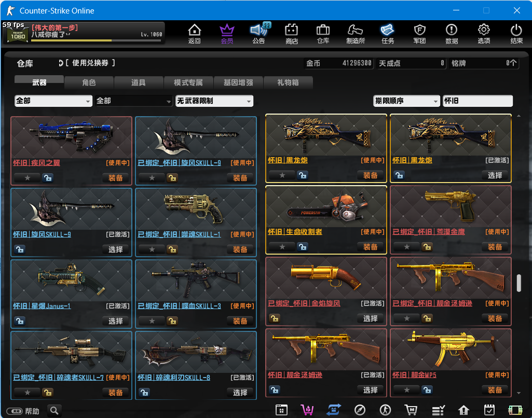Open the 仓库 briefcase icon in top bar

[x=323, y=34]
